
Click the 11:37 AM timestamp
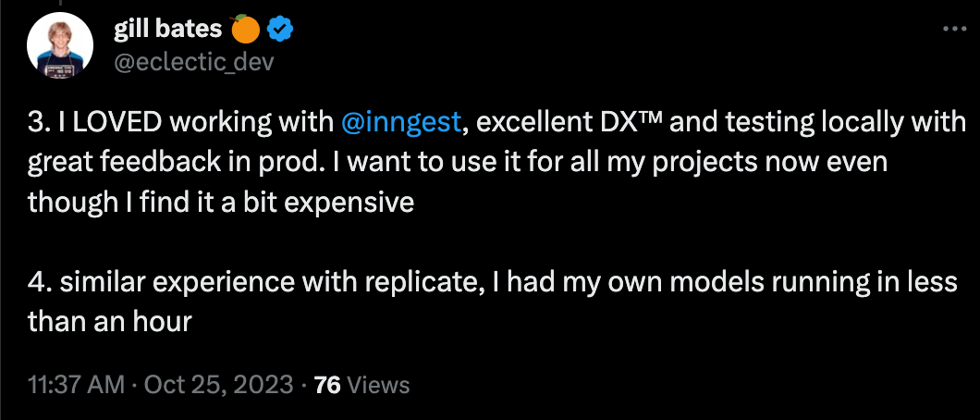tap(76, 385)
